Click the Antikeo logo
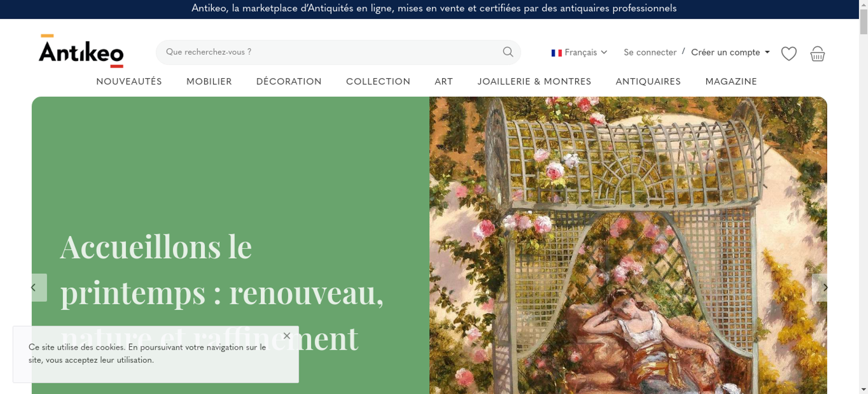 point(81,51)
